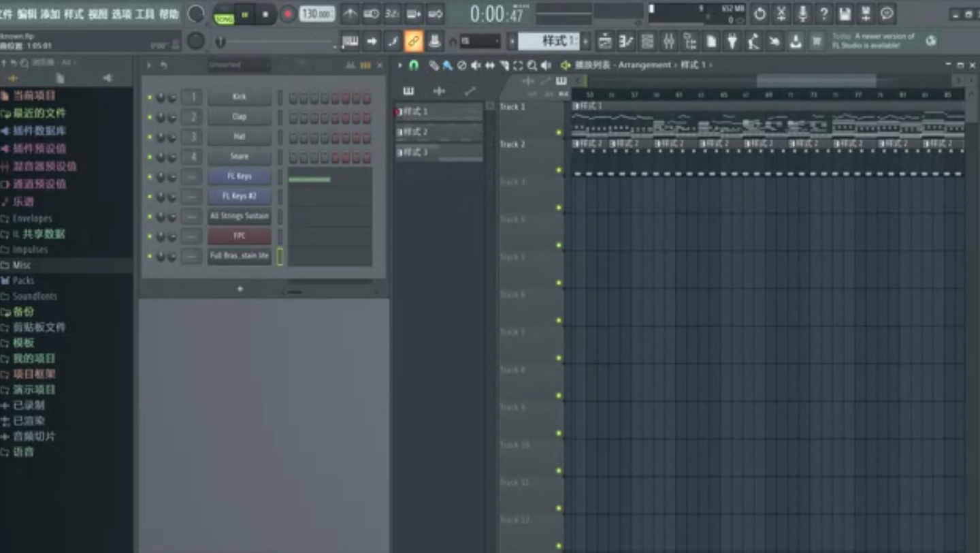Open the 文件 (File) menu
The image size is (980, 553).
(6, 14)
